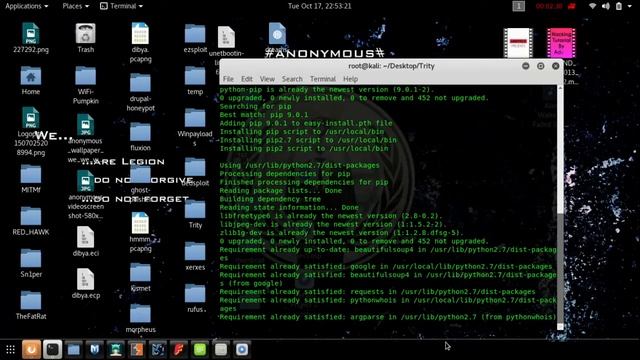Open the hmmm.pcapng desktop file
This screenshot has width=640, height=360.
coord(140,232)
